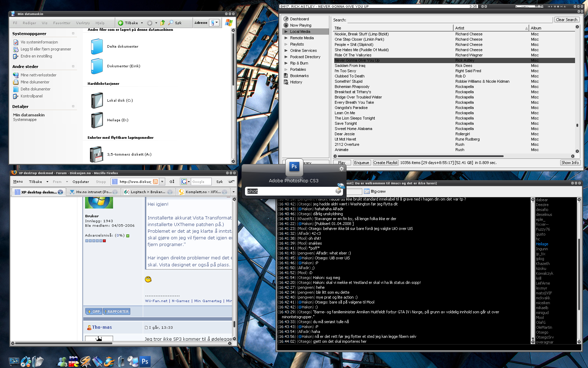Open the network computers icon in the dock

(x=133, y=362)
